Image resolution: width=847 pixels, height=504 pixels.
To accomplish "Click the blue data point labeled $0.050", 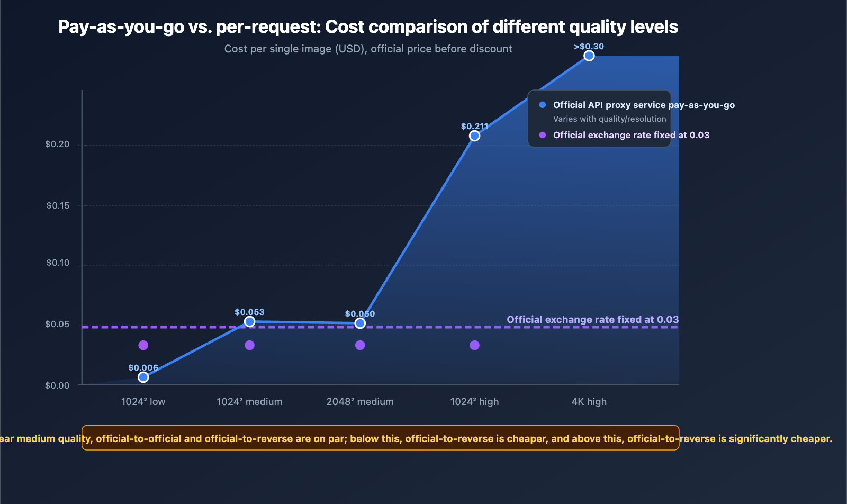I will [x=360, y=323].
